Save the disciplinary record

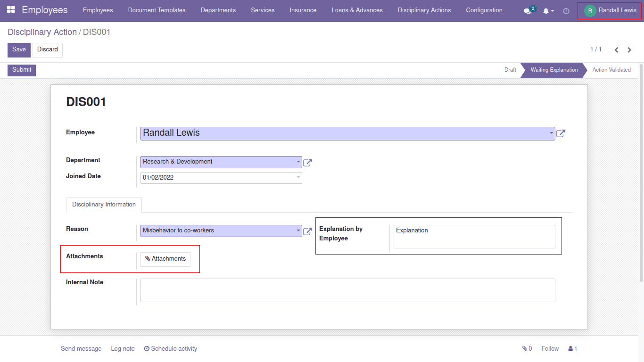18,49
